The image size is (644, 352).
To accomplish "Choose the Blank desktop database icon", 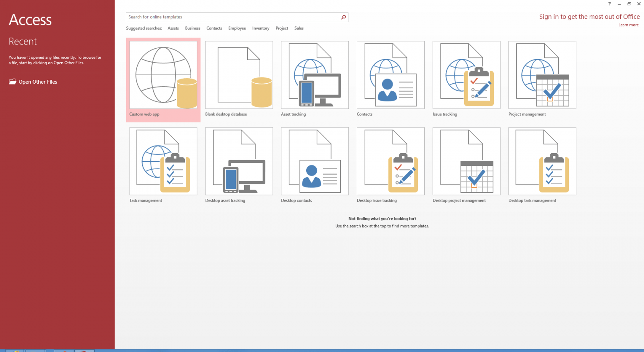I will click(x=239, y=75).
